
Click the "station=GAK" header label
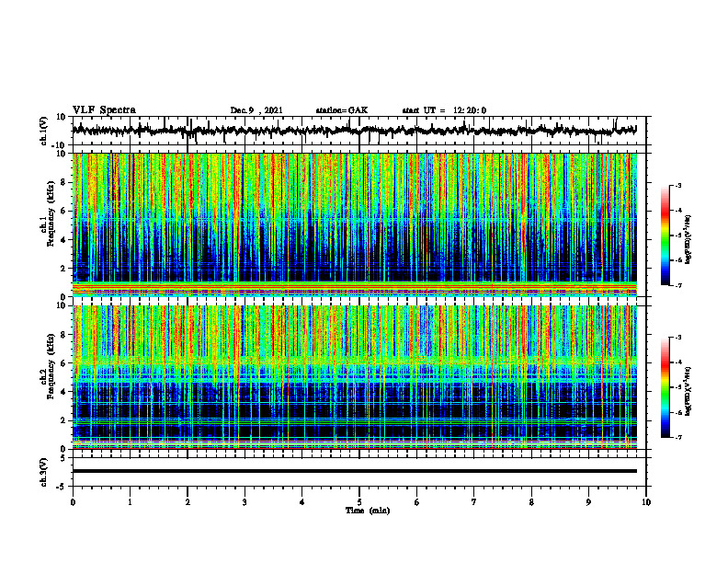click(x=342, y=110)
